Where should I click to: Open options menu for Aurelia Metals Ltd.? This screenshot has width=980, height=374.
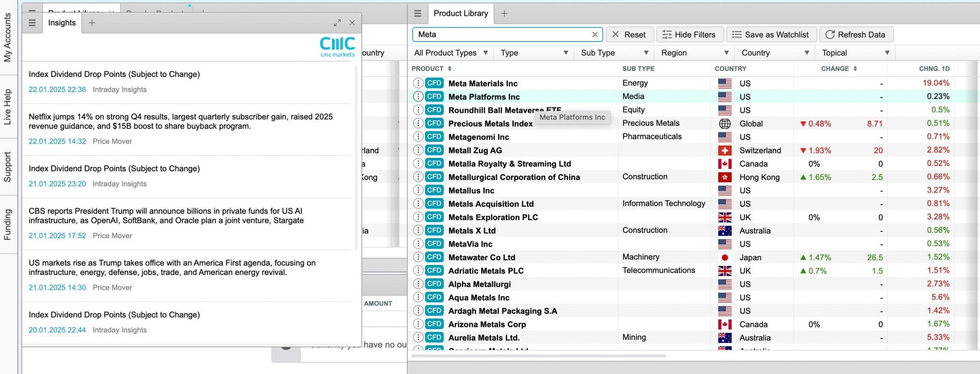point(418,338)
